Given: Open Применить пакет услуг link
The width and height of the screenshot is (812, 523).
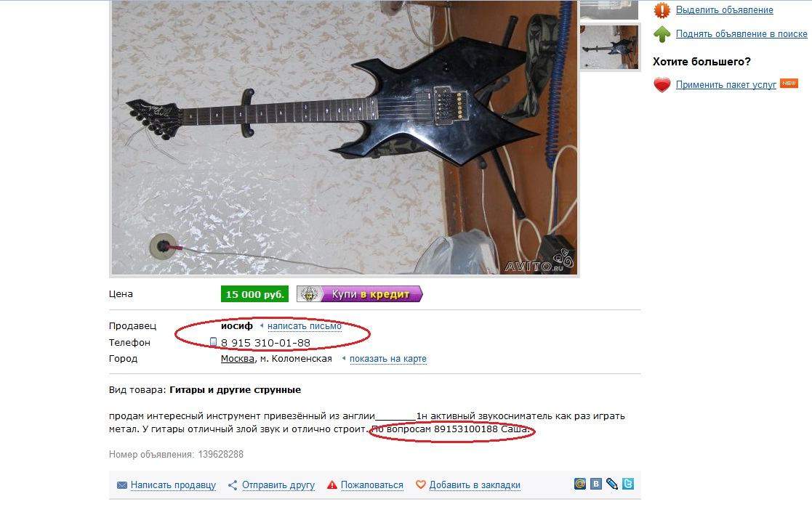Looking at the screenshot, I should pyautogui.click(x=726, y=85).
